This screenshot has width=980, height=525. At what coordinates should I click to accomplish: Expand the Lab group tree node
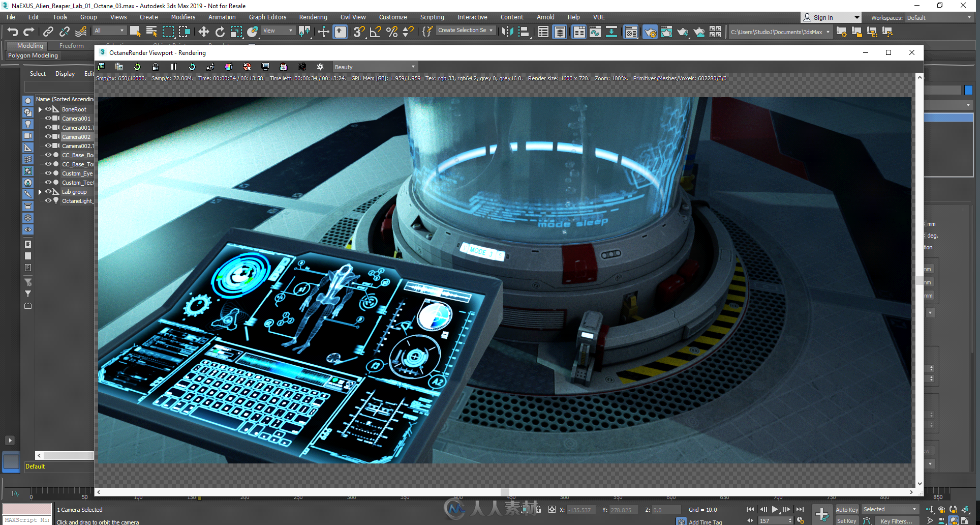pos(40,192)
